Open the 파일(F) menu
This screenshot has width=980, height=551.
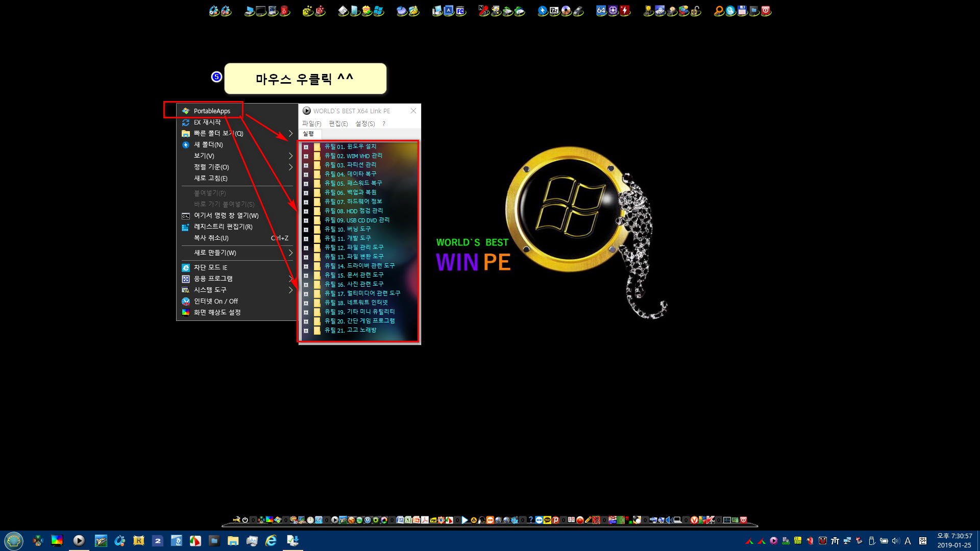(311, 123)
